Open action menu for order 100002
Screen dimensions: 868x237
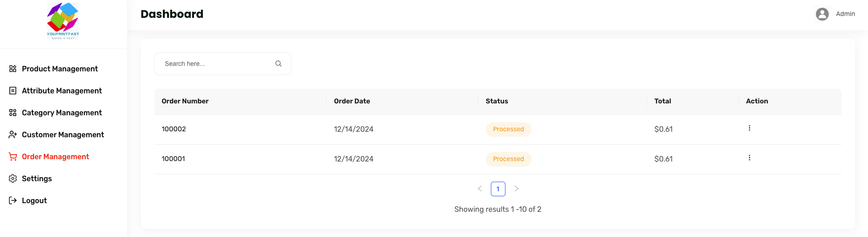pyautogui.click(x=749, y=128)
